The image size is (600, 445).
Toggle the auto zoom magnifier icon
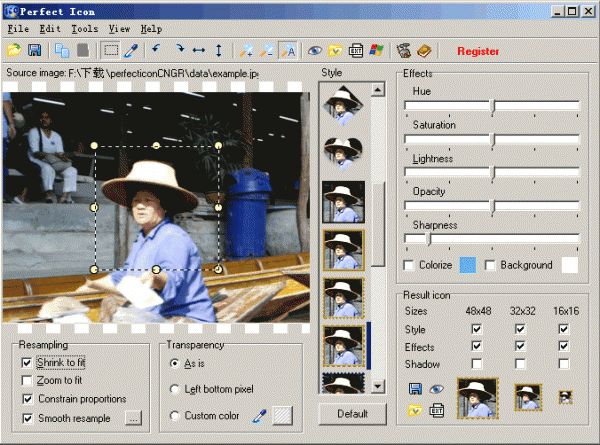(288, 51)
